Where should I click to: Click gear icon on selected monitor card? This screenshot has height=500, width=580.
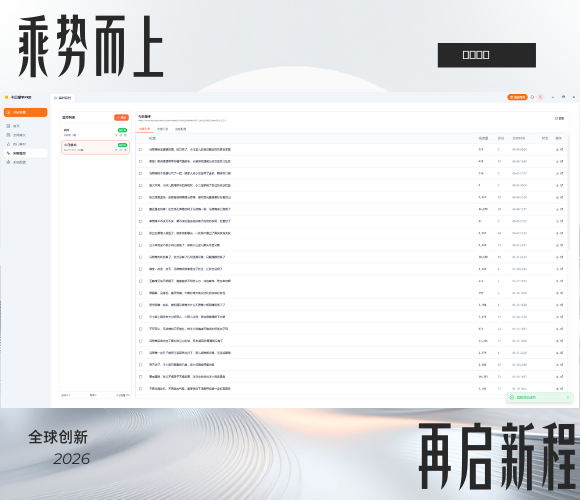point(125,150)
